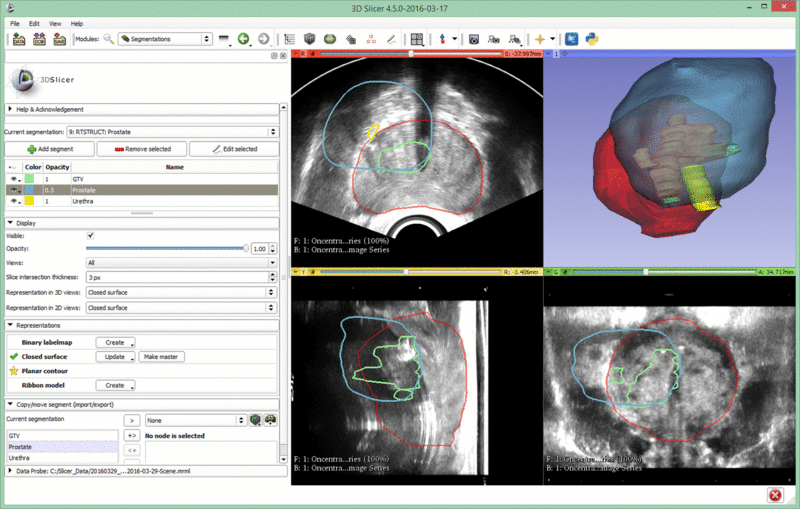800x509 pixels.
Task: Open the Edit menu
Action: pyautogui.click(x=34, y=23)
